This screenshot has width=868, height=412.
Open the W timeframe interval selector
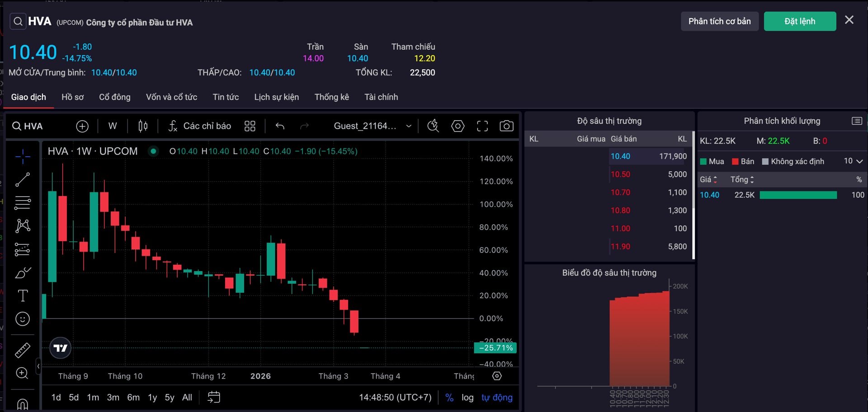click(113, 126)
